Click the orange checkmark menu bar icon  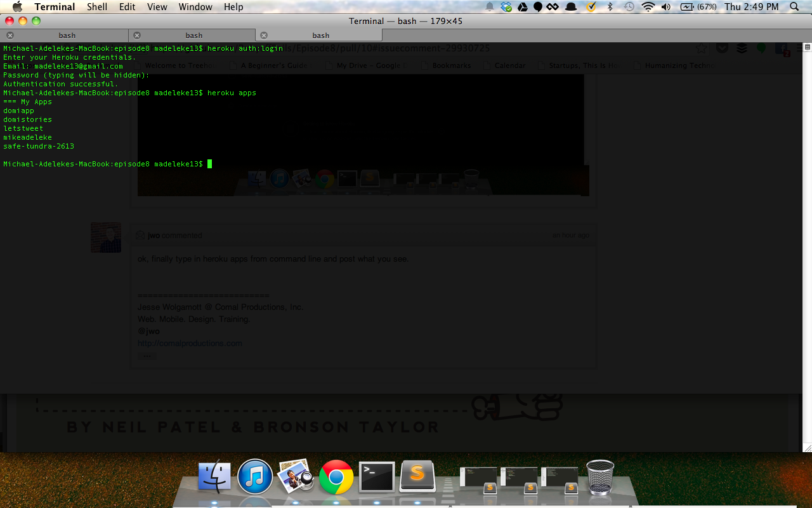591,7
